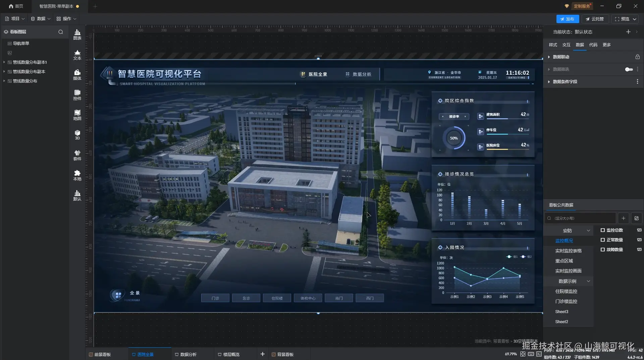
Task: Click the 发布 publish button
Action: pos(568,19)
